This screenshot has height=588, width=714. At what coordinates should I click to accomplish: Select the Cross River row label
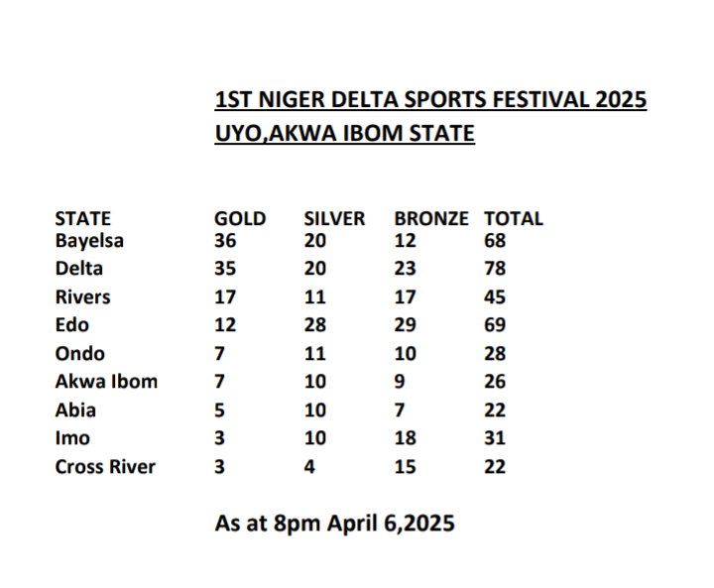105,467
